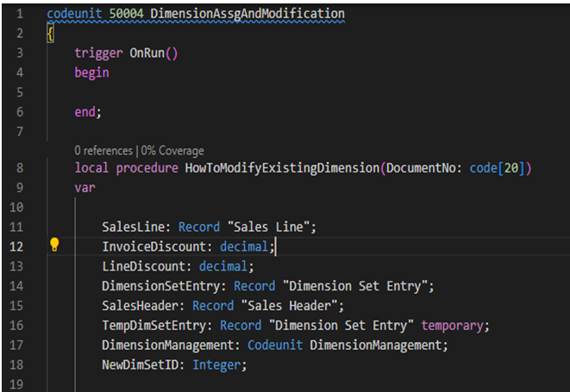The image size is (570, 392).
Task: Open the '0% Coverage' code lens link
Action: click(x=172, y=151)
